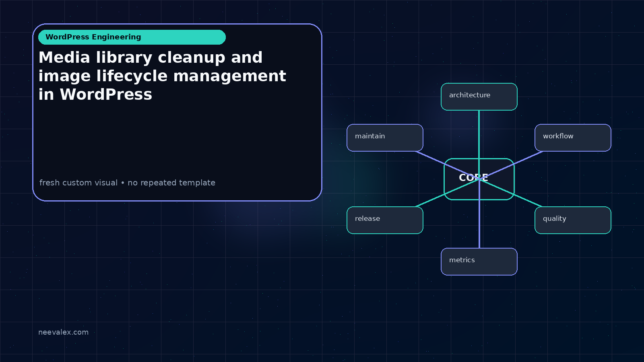This screenshot has width=644, height=362.
Task: Select the maintain node
Action: [385, 138]
